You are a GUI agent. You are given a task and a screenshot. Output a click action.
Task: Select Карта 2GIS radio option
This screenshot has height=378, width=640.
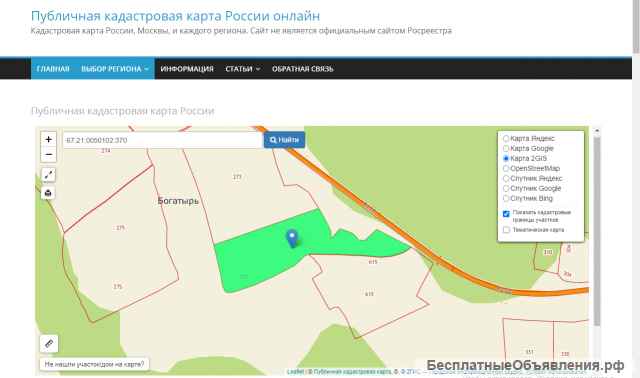click(506, 158)
